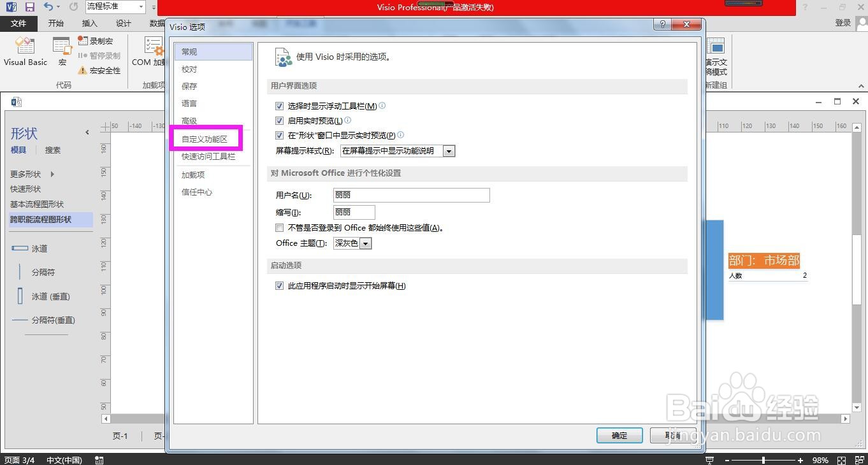Collapse the 形状 shapes pane arrow

click(87, 132)
